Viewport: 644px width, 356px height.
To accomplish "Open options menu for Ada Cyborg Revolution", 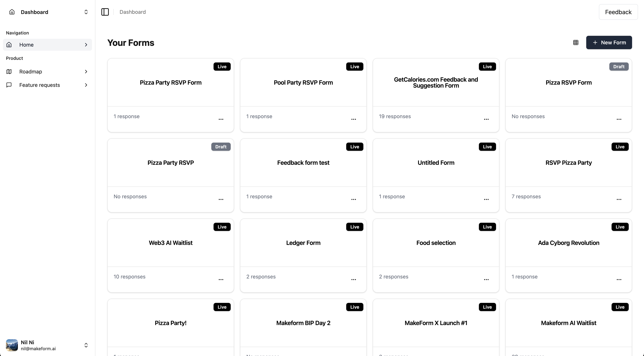I will 619,280.
